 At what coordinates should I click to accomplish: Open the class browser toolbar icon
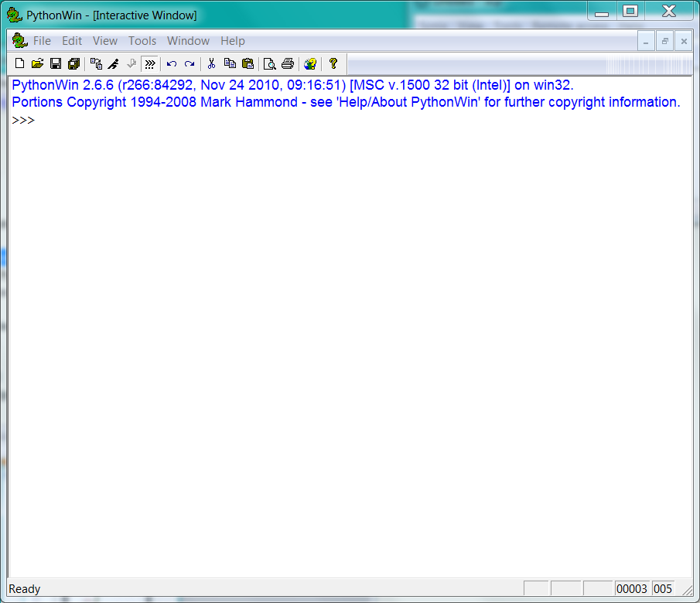tap(96, 63)
